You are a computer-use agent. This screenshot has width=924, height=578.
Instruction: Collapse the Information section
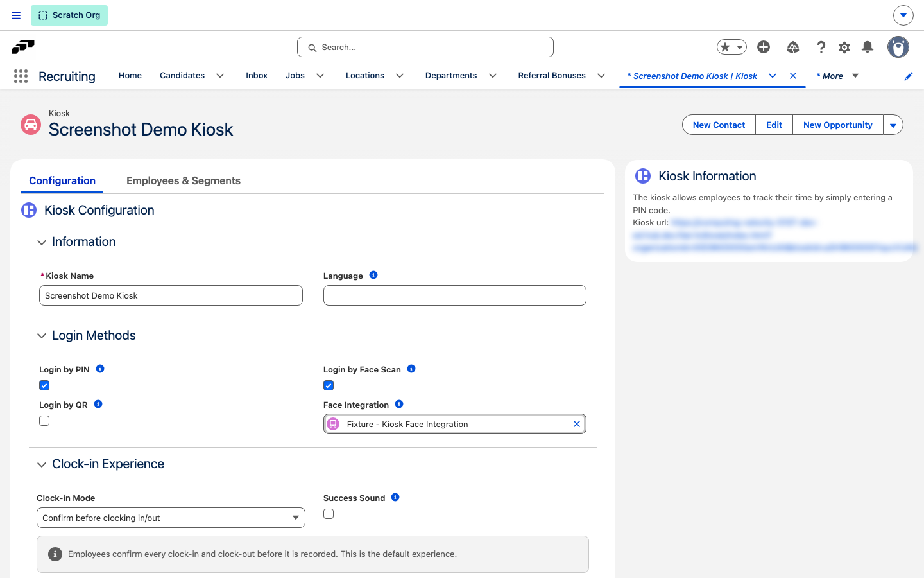pyautogui.click(x=42, y=242)
